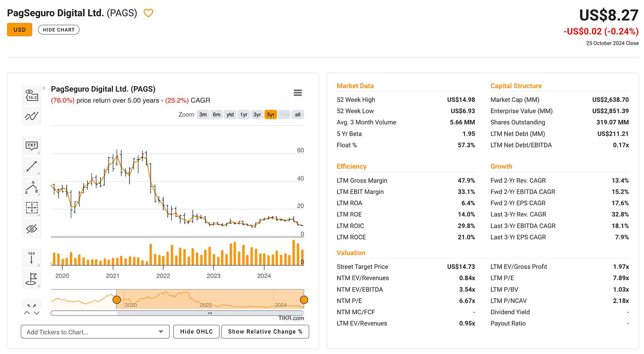Click the Capital Structure section heading

click(516, 86)
